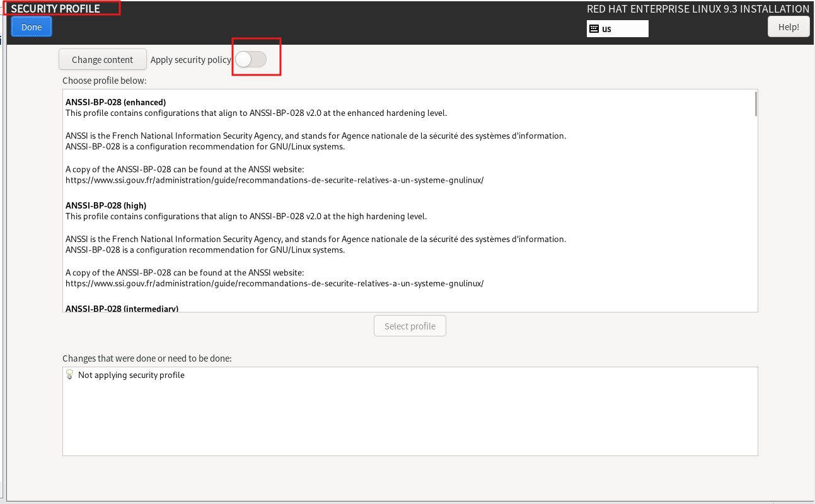Click "RED HAT ENTERPRISE LINUX 9.3 INSTALLATION" text

point(698,9)
